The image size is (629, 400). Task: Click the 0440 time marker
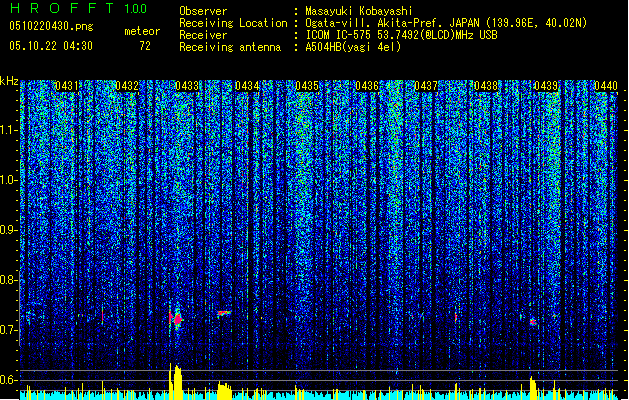(606, 86)
